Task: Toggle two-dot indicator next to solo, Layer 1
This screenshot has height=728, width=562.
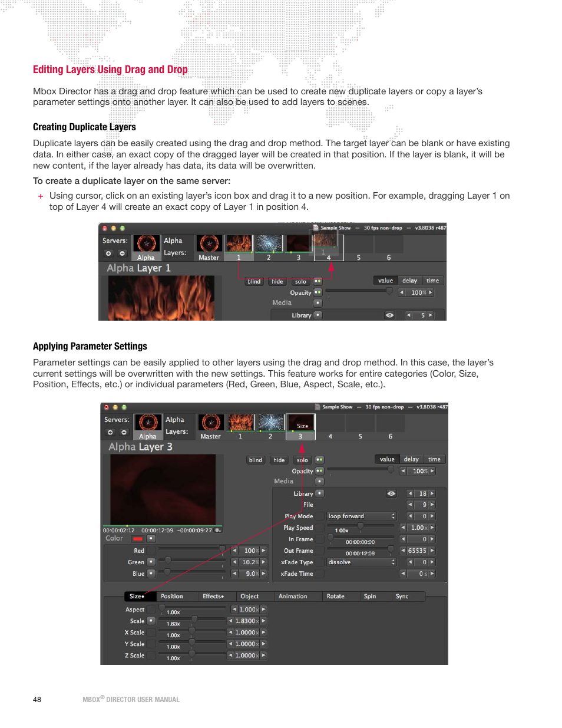Action: pyautogui.click(x=318, y=281)
